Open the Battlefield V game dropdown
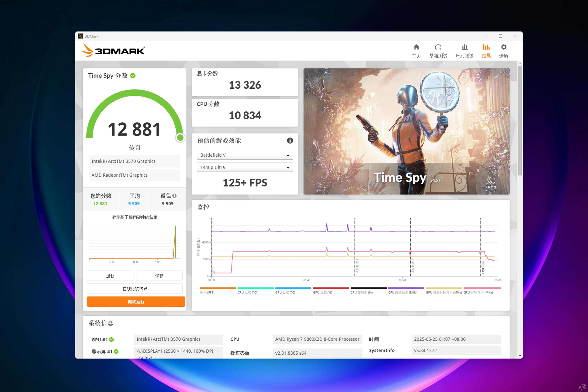The width and height of the screenshot is (588, 392). [245, 155]
